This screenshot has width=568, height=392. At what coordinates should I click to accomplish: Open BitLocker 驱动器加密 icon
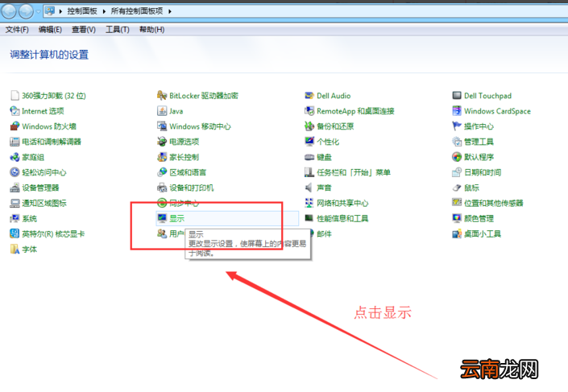click(x=162, y=96)
